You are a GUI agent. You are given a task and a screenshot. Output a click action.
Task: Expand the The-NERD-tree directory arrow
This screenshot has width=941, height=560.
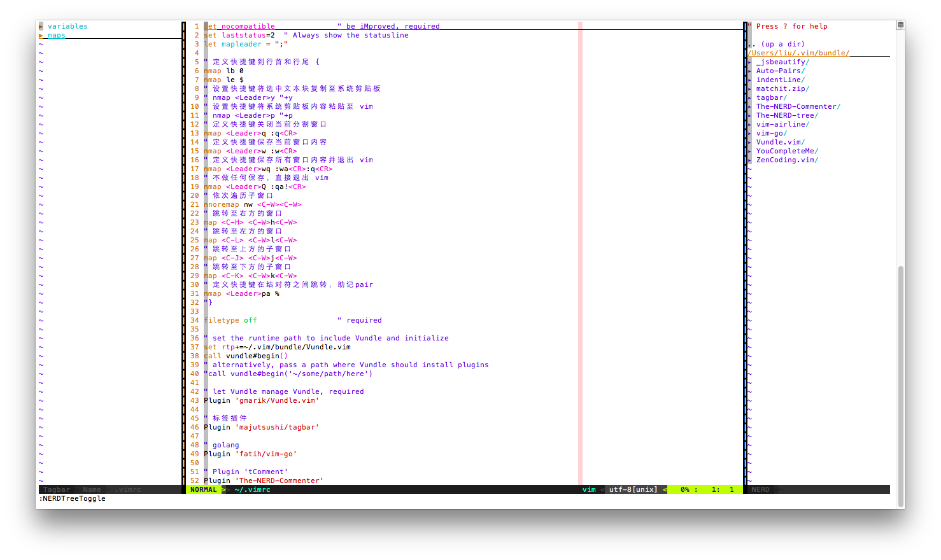pyautogui.click(x=750, y=116)
